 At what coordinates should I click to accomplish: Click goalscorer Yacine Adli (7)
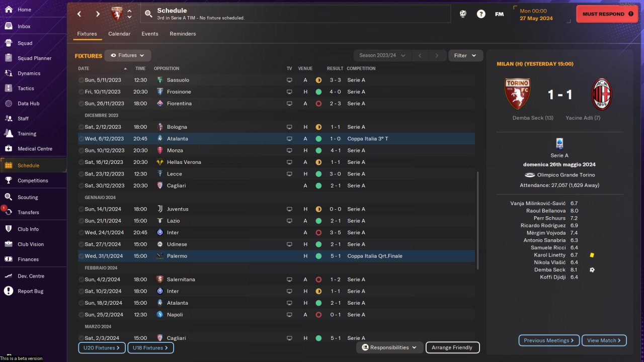[x=583, y=118]
